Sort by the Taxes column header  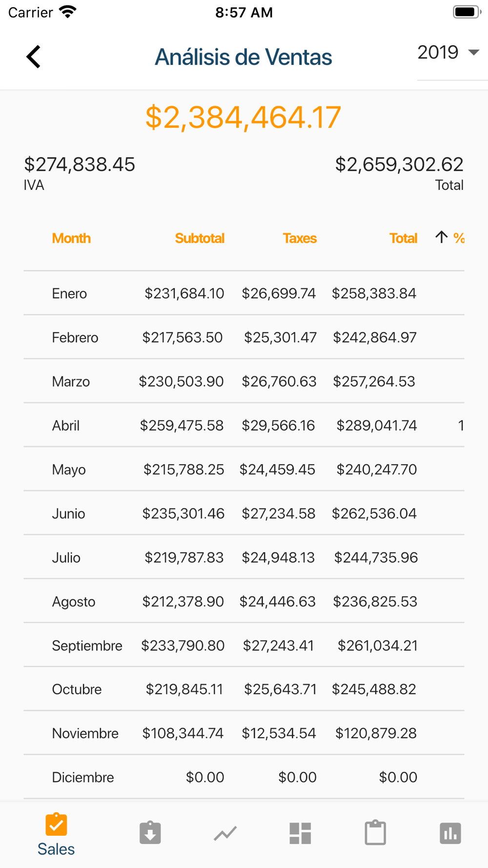(x=300, y=238)
